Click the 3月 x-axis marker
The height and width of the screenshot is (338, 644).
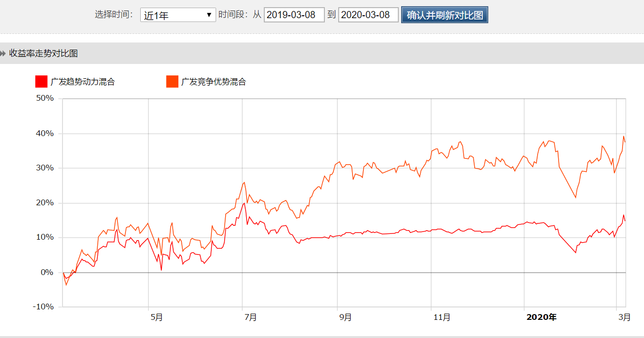[623, 317]
